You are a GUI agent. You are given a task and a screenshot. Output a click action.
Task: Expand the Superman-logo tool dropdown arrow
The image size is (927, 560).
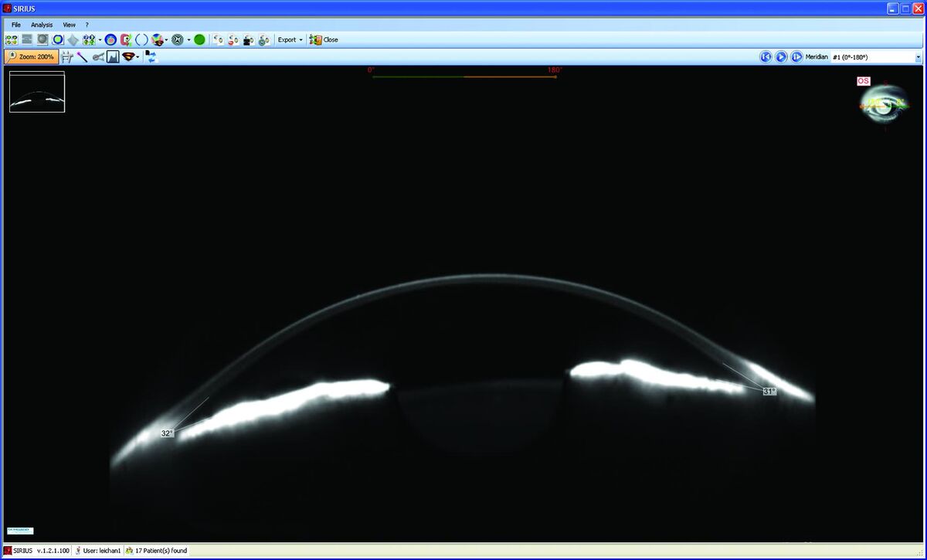(x=138, y=58)
